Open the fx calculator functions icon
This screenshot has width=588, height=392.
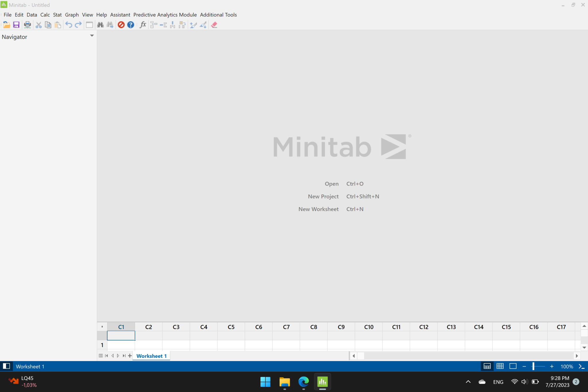(142, 25)
